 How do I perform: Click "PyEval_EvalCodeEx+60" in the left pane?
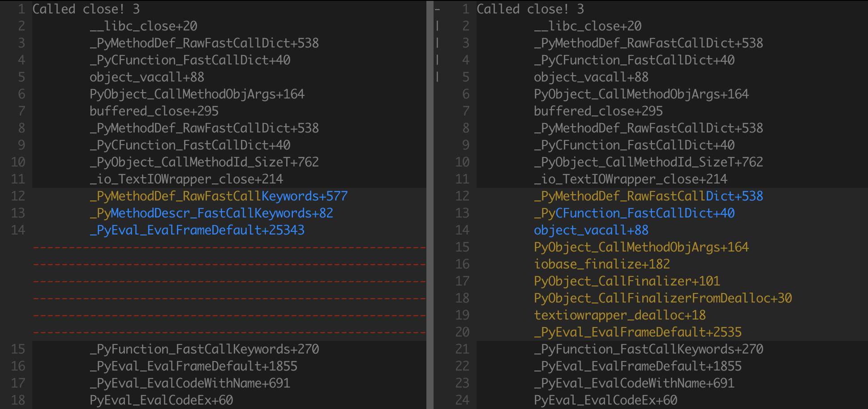click(x=161, y=400)
